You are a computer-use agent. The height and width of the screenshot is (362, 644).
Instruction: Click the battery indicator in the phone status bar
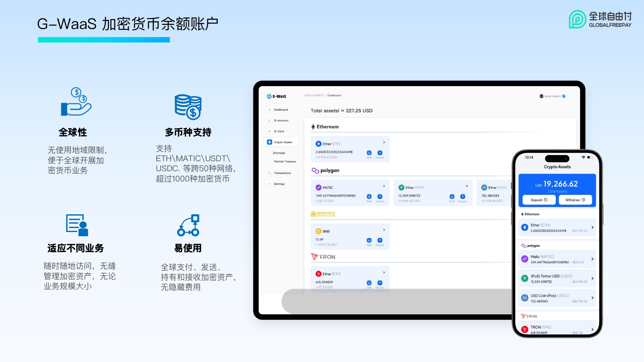(590, 158)
